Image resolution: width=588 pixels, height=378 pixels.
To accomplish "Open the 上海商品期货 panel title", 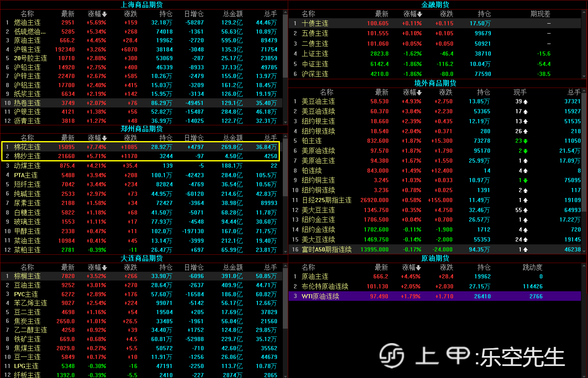I will pyautogui.click(x=142, y=5).
